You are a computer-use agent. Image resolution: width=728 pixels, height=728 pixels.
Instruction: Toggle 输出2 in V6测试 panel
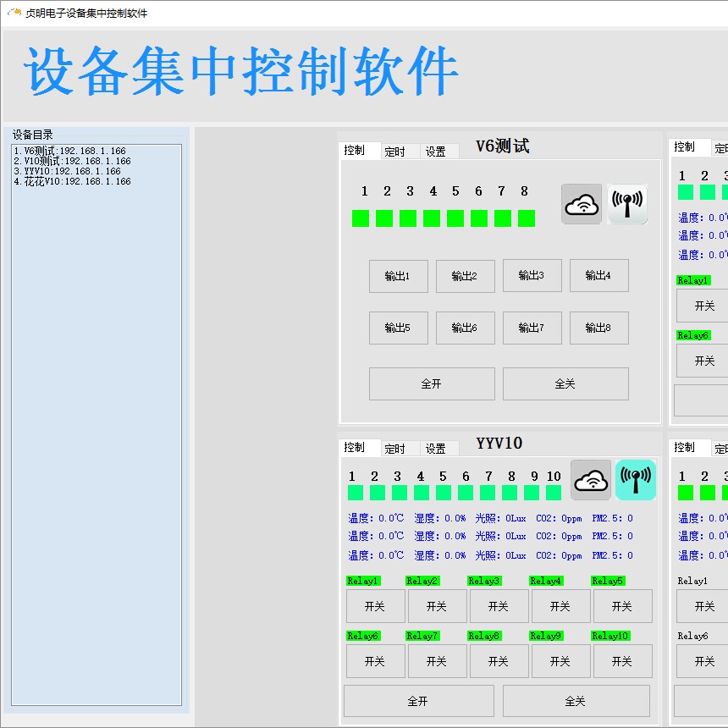point(466,276)
